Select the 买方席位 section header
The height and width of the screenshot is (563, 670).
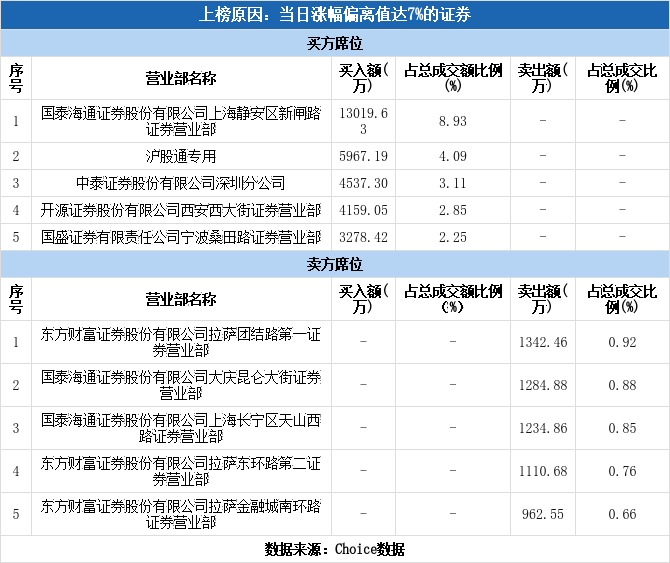(335, 43)
